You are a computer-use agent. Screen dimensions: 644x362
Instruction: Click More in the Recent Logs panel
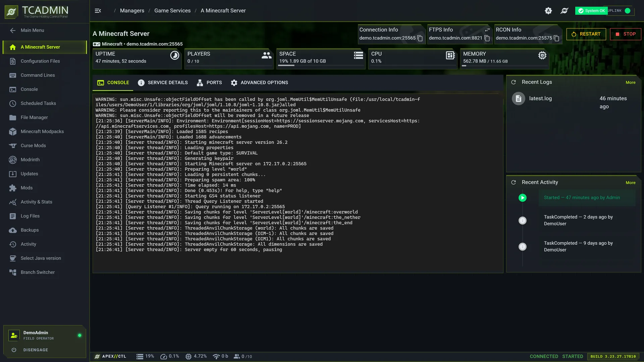[x=631, y=82]
